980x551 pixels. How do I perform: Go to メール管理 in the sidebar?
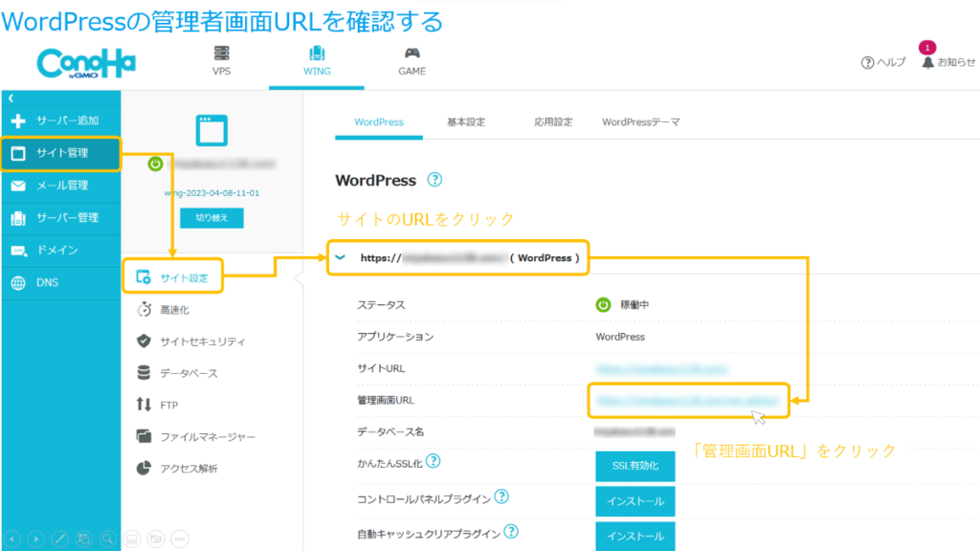tap(60, 186)
